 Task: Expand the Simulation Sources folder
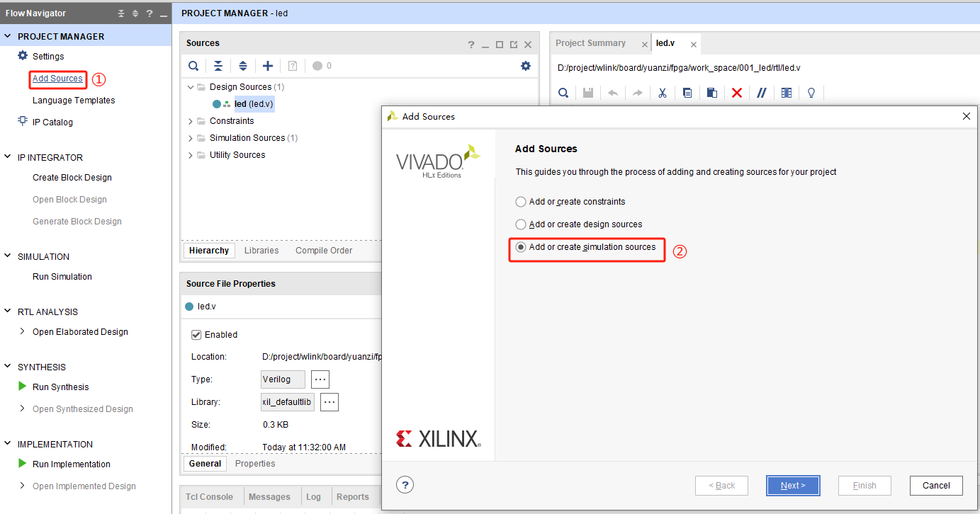pos(191,138)
